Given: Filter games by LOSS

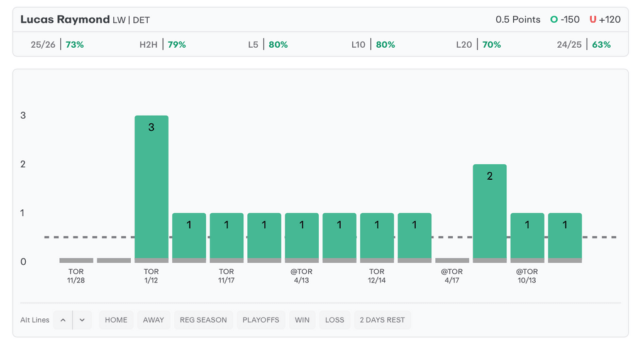Looking at the screenshot, I should tap(335, 320).
